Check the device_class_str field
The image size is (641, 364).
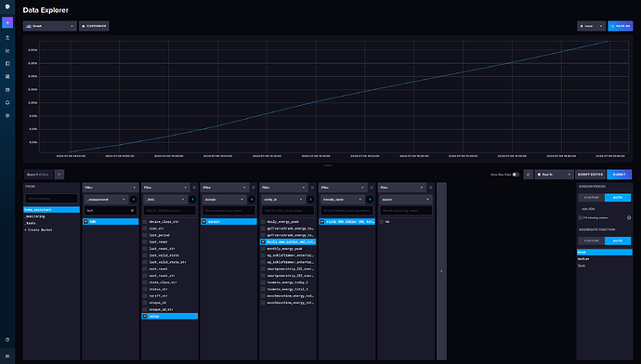(x=145, y=221)
